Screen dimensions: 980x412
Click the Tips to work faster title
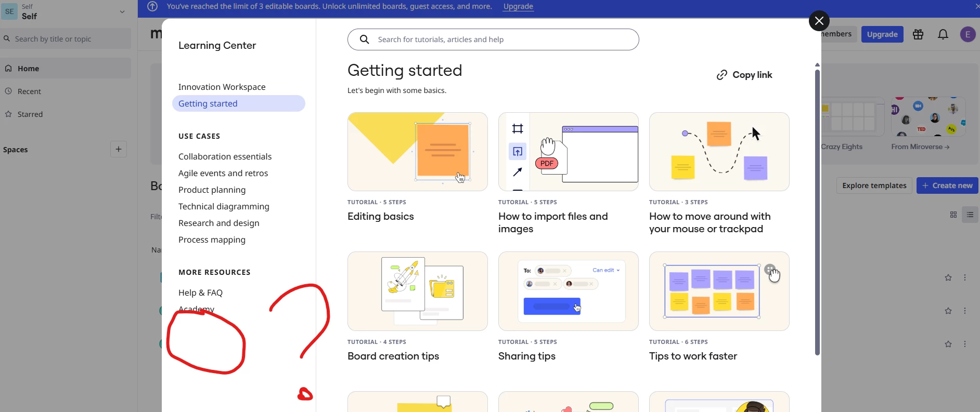click(693, 356)
